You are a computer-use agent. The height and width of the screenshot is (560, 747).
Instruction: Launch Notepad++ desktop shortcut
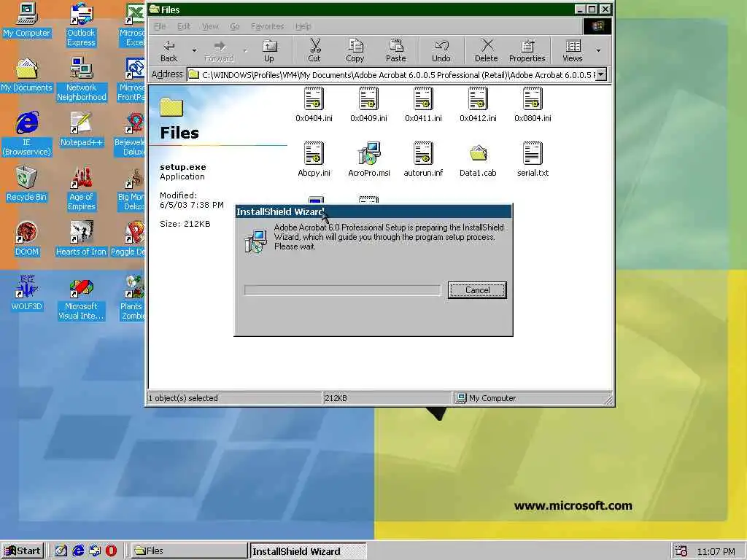pos(82,130)
